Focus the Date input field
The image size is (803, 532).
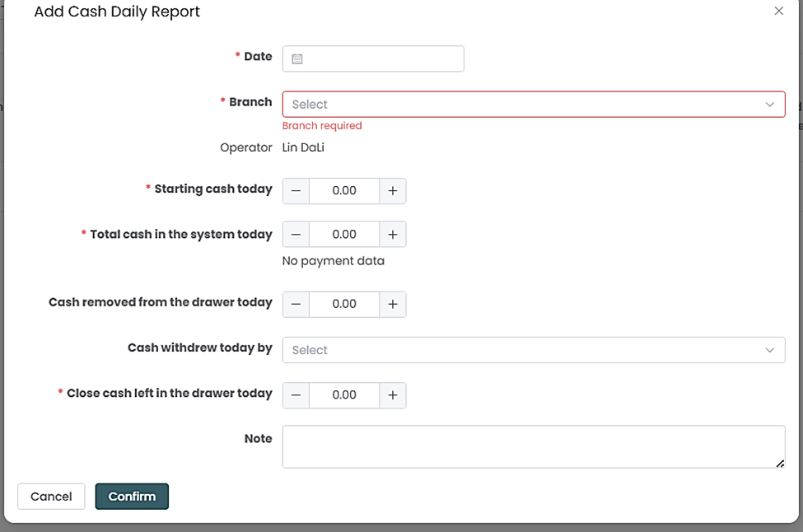tap(383, 59)
